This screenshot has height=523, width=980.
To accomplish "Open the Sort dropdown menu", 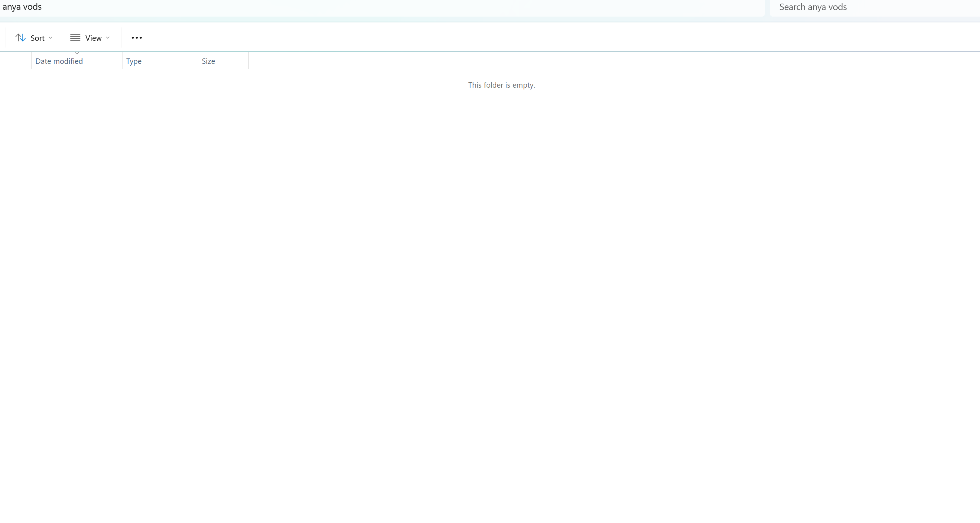I will tap(34, 38).
